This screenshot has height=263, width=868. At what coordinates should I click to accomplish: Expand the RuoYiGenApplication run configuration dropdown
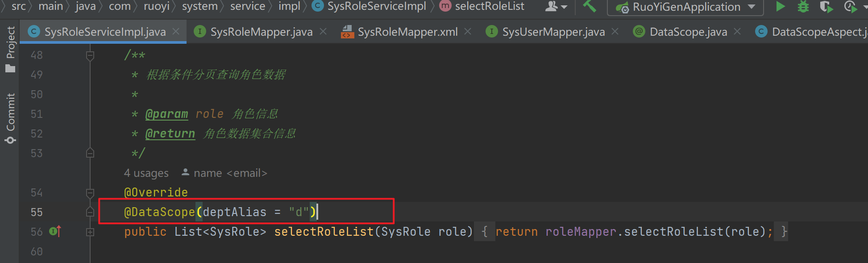[x=752, y=7]
